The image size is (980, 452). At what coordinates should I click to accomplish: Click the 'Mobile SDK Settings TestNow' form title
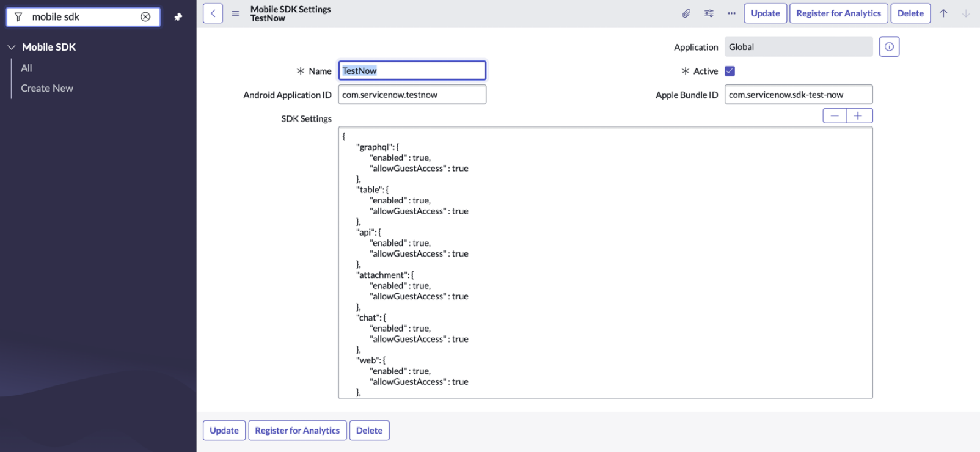click(291, 13)
